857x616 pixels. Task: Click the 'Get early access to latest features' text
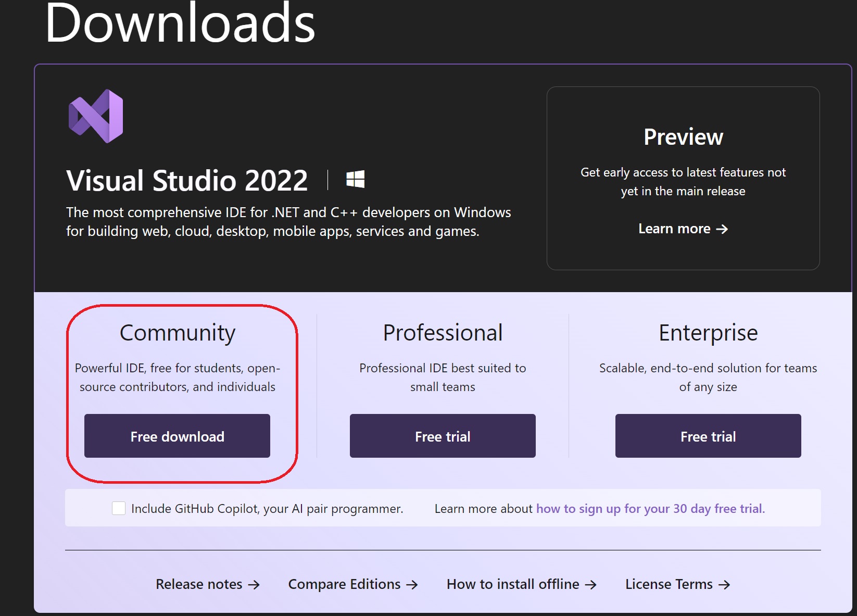point(683,182)
